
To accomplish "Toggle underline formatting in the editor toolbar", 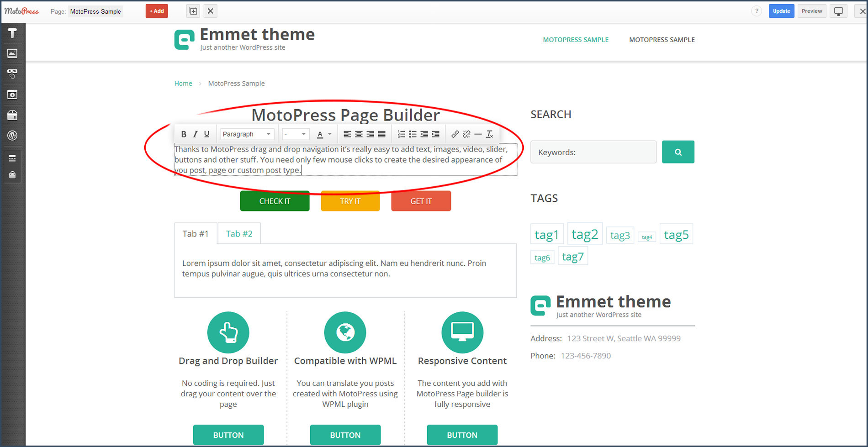I will tap(206, 134).
